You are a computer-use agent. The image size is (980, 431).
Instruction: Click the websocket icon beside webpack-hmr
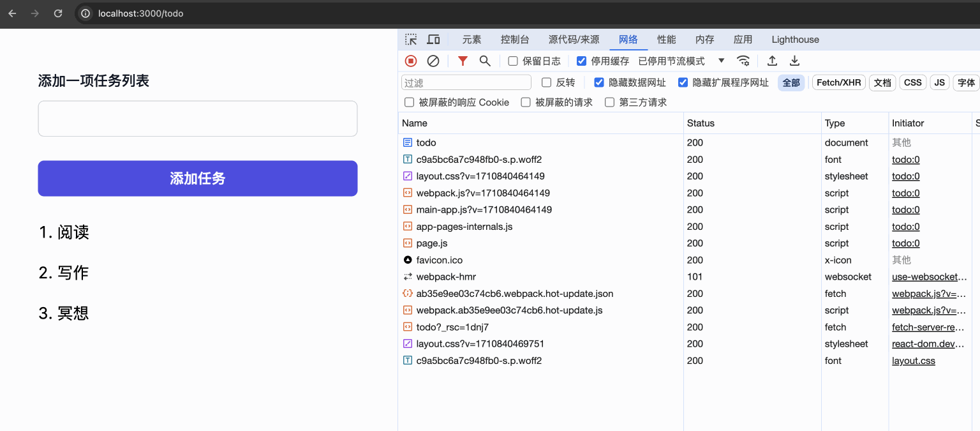[x=408, y=276]
